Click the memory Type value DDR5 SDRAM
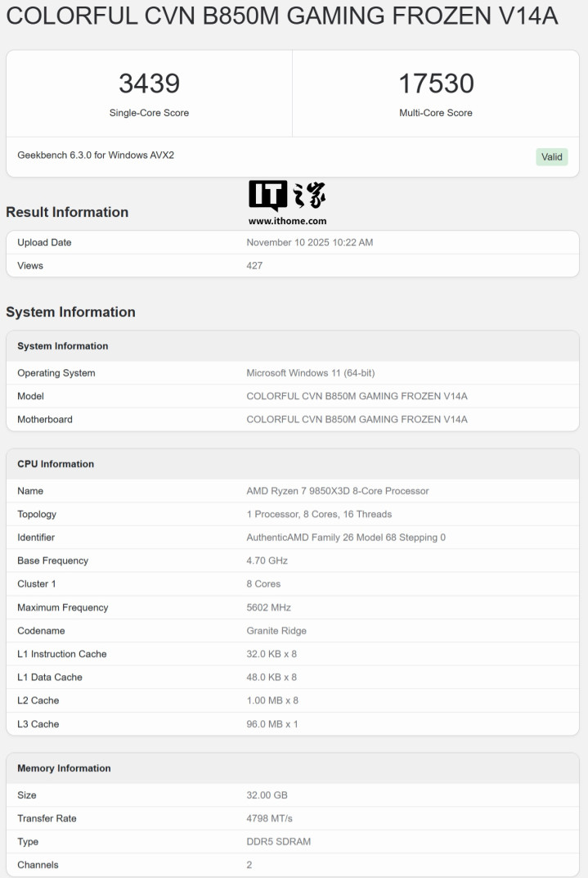The width and height of the screenshot is (588, 878). (x=279, y=842)
